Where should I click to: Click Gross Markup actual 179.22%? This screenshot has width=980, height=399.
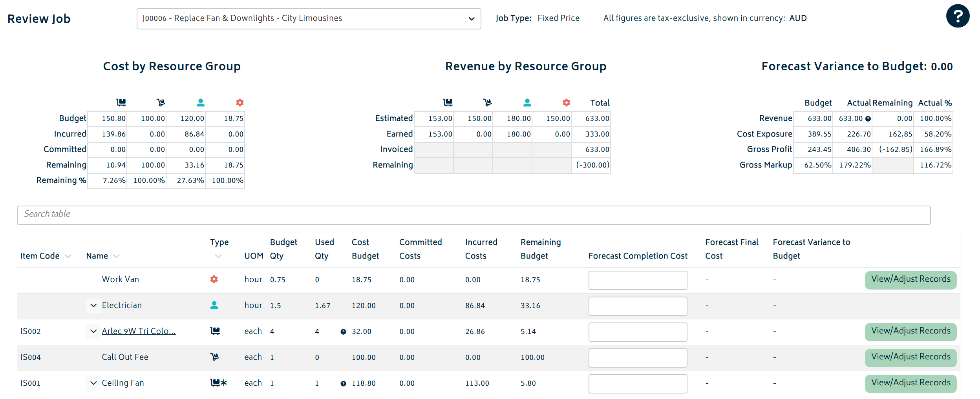[x=855, y=165]
